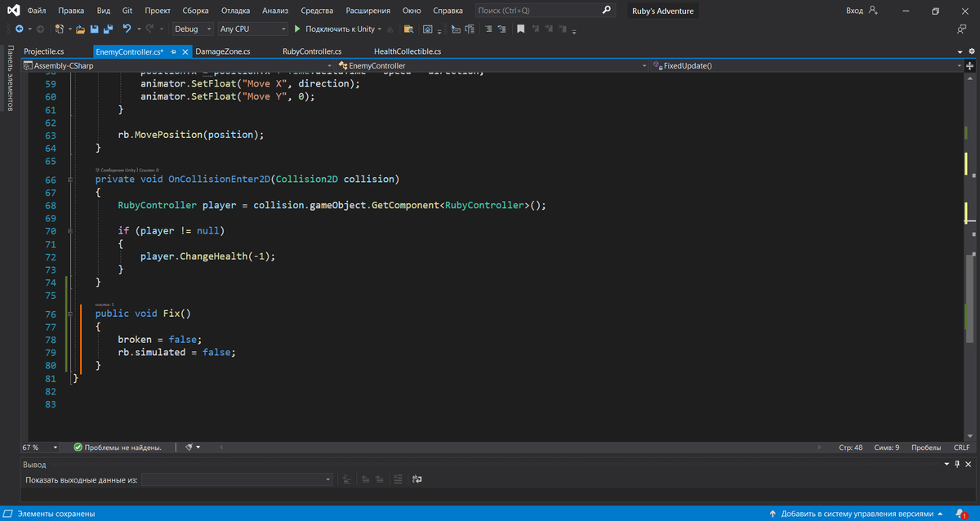The width and height of the screenshot is (980, 521).
Task: Click the Пробелы indentation indicator
Action: coord(926,448)
